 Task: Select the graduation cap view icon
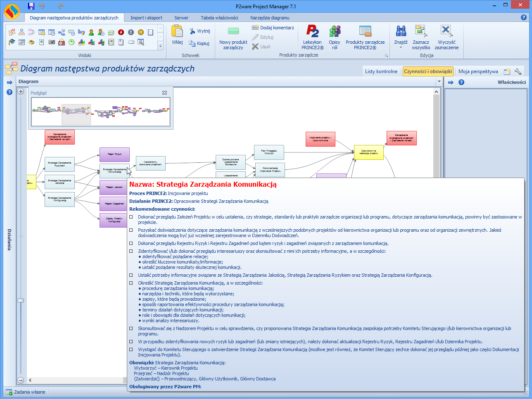[12, 42]
